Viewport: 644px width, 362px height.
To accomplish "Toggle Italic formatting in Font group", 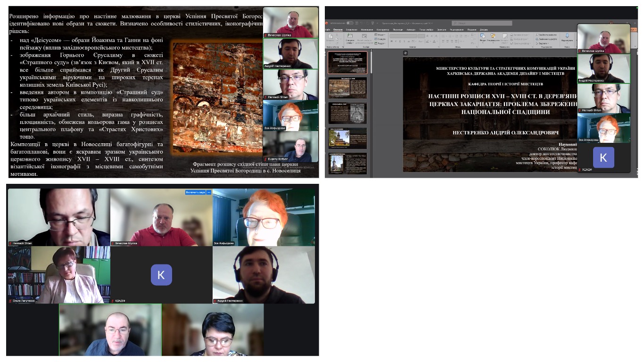I will (395, 42).
